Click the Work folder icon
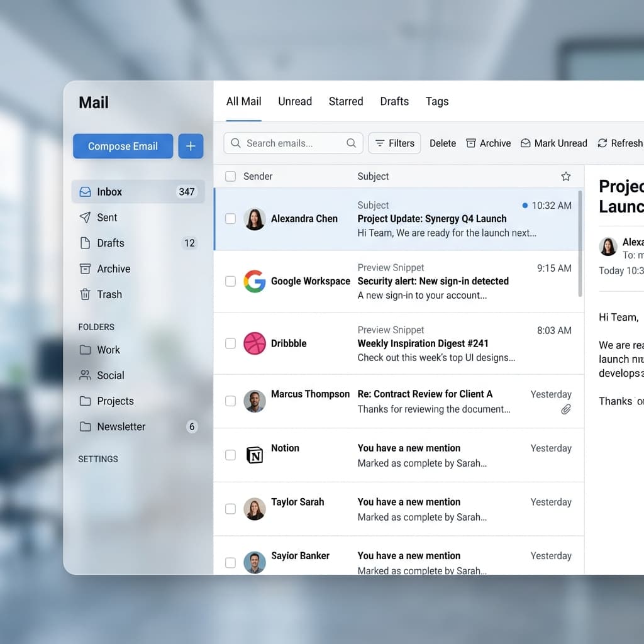644x644 pixels. [85, 350]
